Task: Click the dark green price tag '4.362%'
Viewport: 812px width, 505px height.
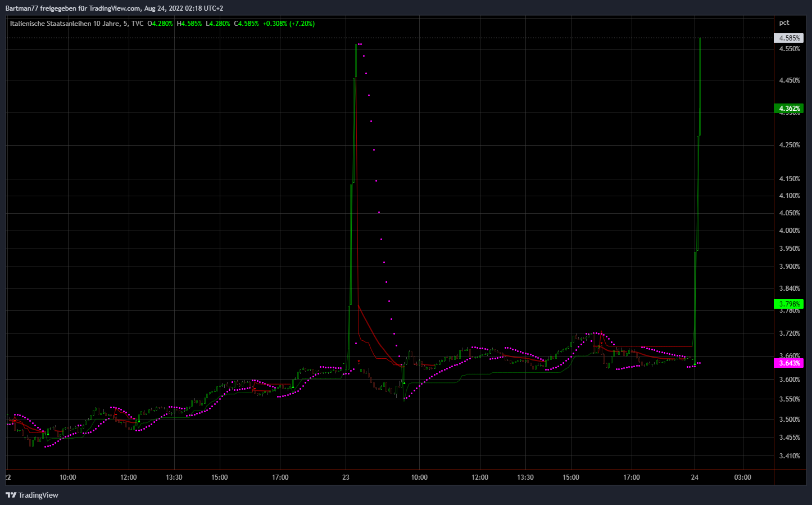Action: click(789, 109)
